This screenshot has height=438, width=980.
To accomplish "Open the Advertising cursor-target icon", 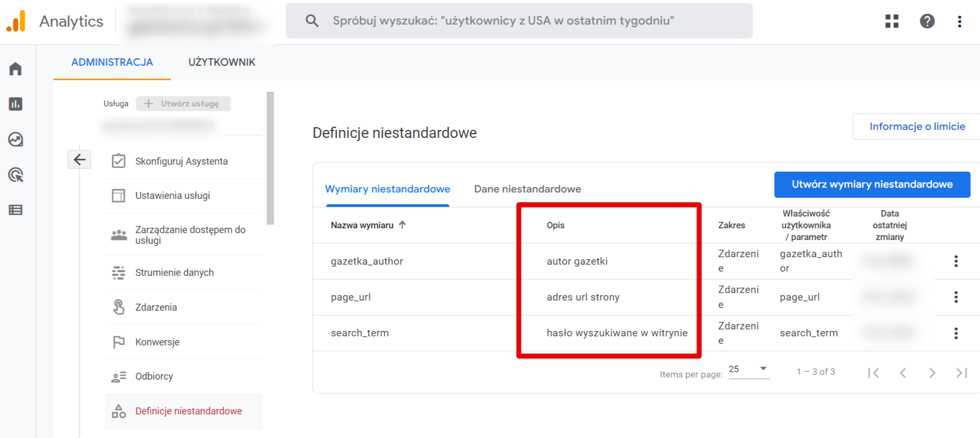I will [x=16, y=175].
